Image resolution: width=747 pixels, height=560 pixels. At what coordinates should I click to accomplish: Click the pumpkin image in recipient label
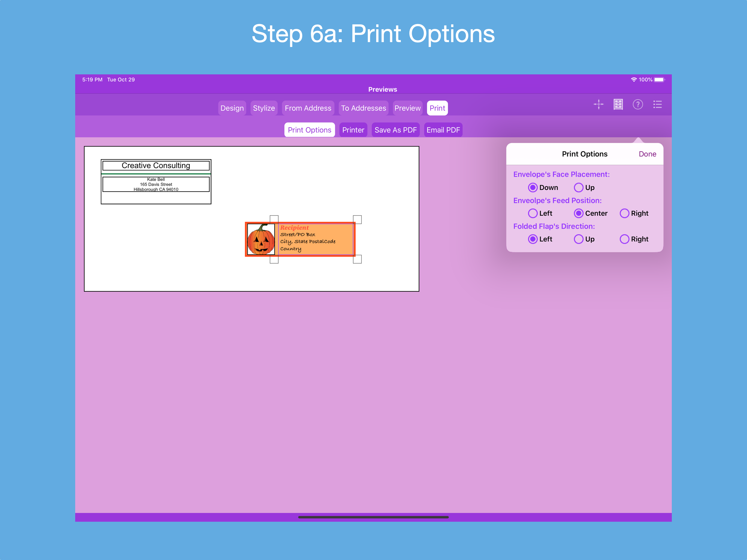pyautogui.click(x=261, y=240)
